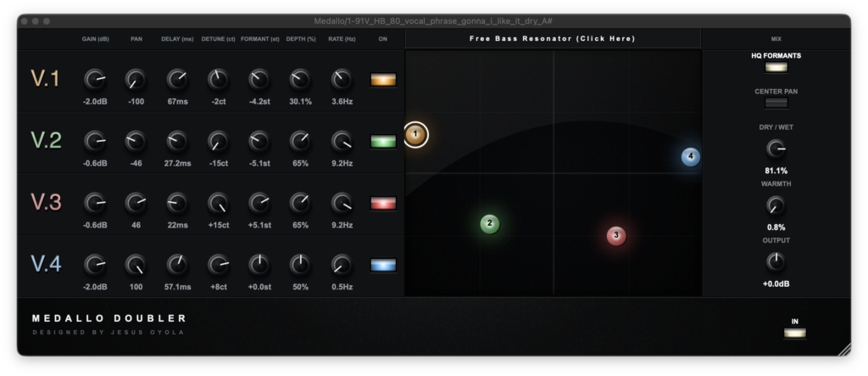Click the Output knob
This screenshot has height=376, width=868.
(776, 261)
